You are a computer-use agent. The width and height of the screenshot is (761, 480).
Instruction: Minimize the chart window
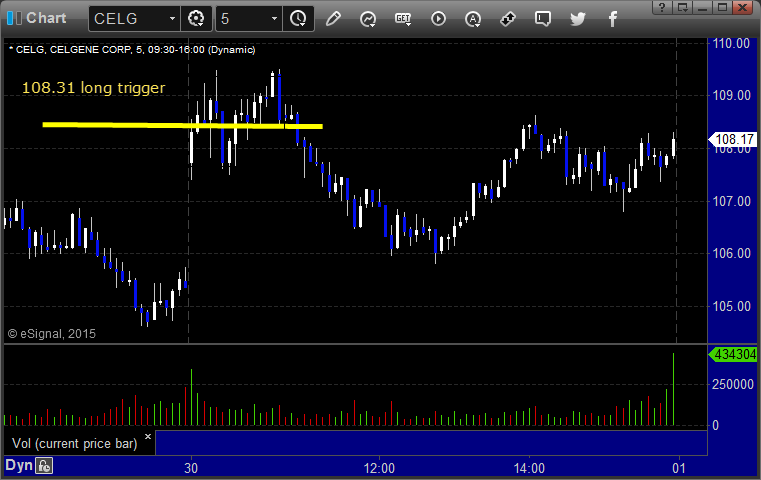coord(703,7)
